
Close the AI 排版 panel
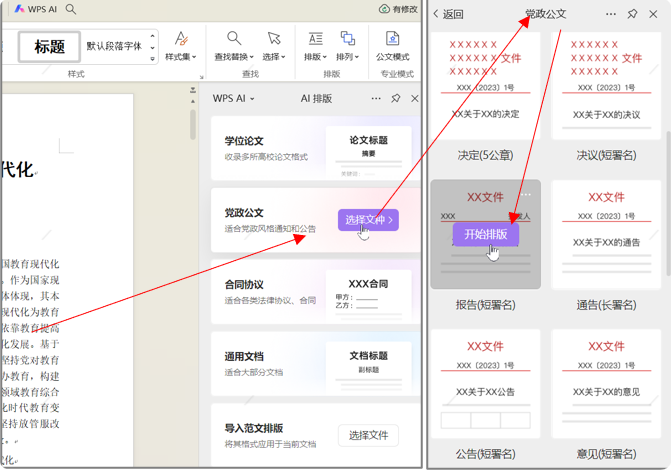[415, 98]
